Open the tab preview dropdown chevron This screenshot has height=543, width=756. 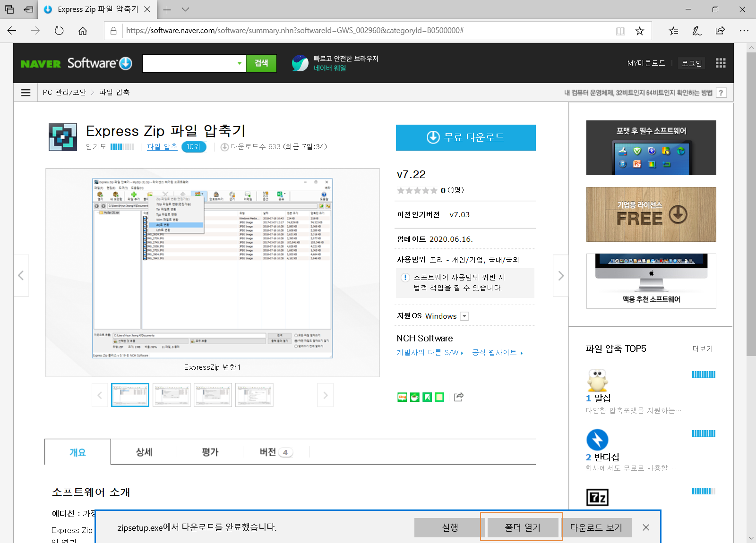click(x=185, y=9)
